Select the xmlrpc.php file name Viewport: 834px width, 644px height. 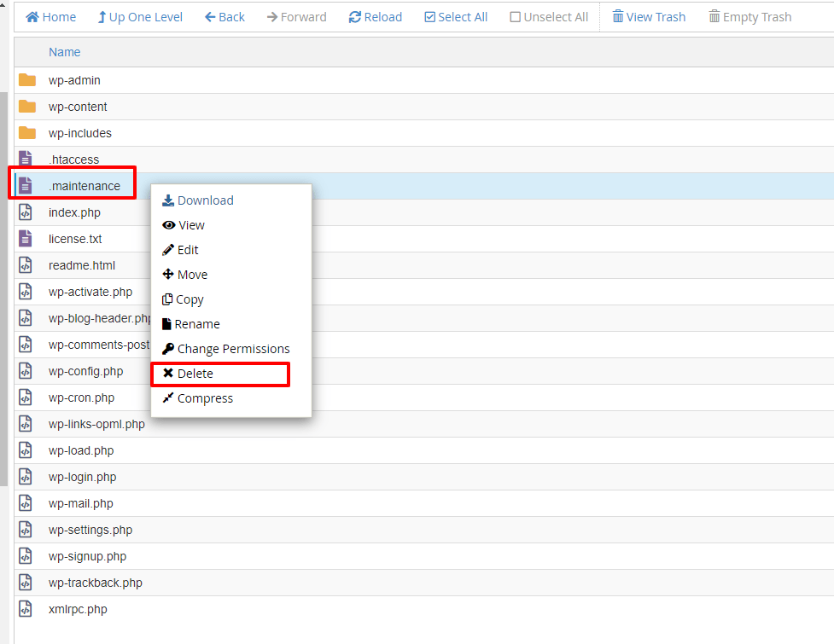click(78, 610)
